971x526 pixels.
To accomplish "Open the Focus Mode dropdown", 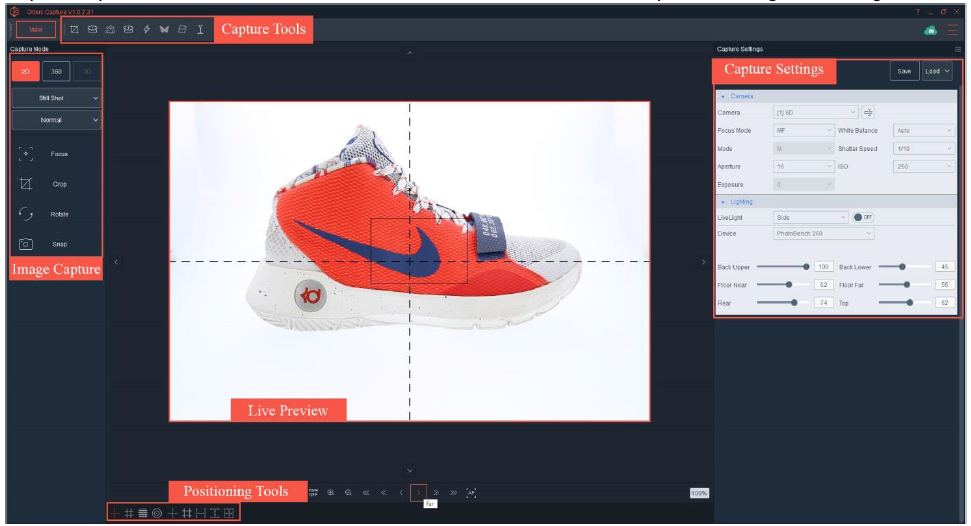I will coord(803,130).
